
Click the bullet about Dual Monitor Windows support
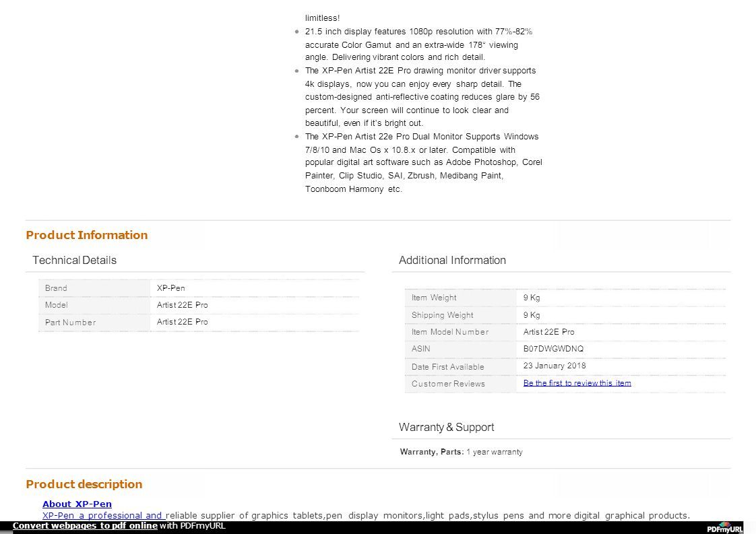tap(423, 163)
